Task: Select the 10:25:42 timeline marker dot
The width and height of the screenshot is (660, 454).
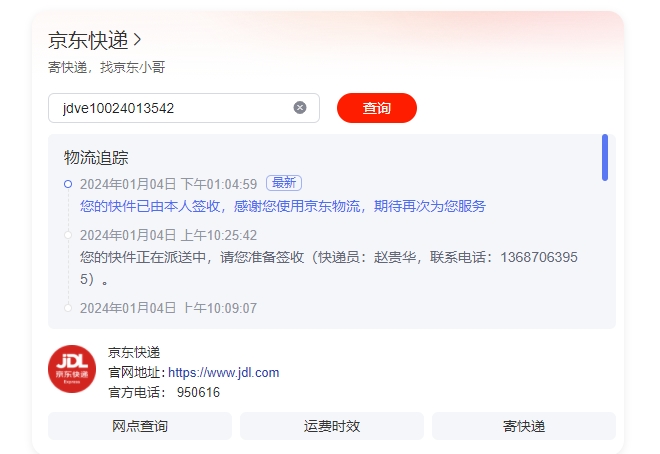Action: [x=68, y=235]
